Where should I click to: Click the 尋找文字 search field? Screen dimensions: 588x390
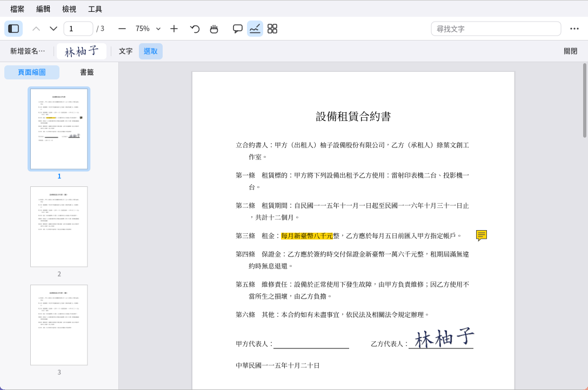pyautogui.click(x=496, y=29)
